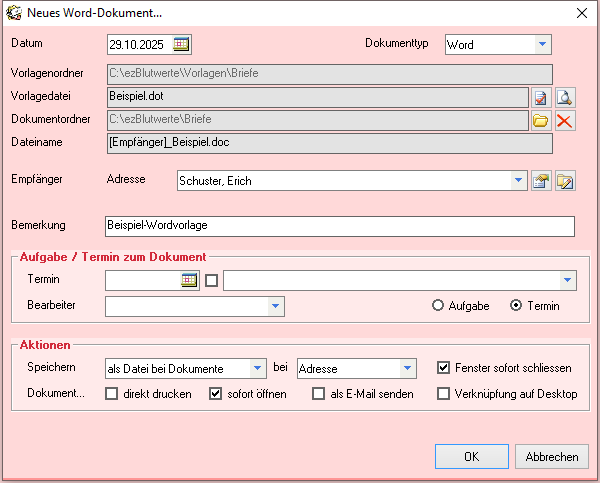
Task: Expand the Speichern 'als Datei bei Dokumente' dropdown
Action: 258,368
